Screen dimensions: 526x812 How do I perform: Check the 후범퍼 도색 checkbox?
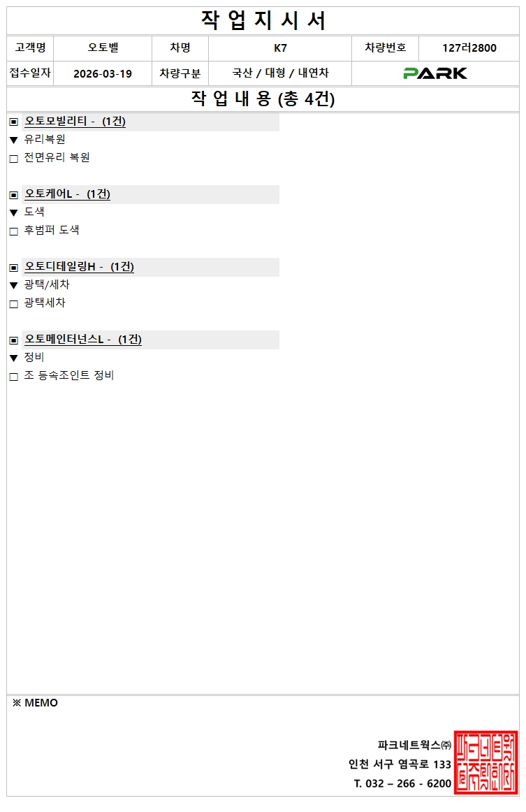(14, 231)
